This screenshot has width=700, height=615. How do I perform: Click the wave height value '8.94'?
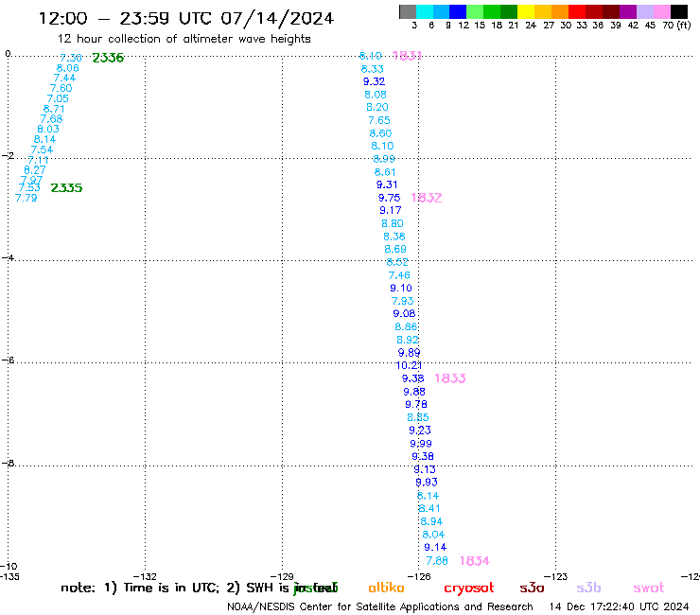(x=431, y=521)
